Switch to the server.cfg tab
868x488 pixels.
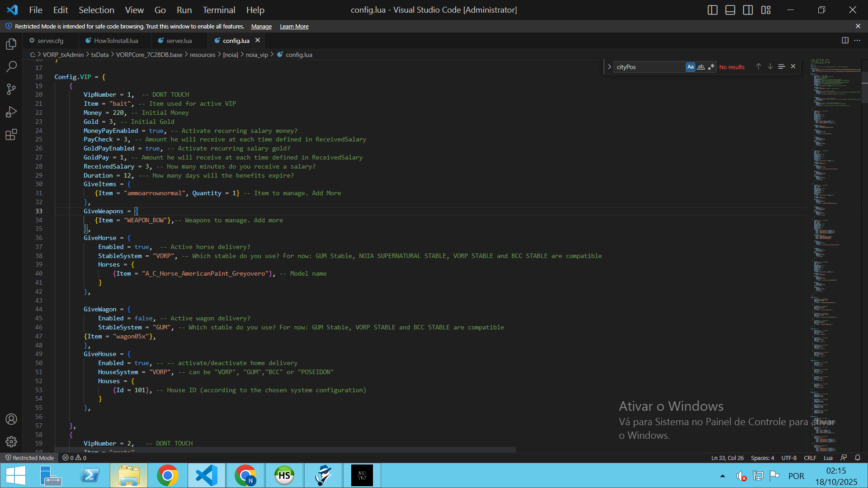pos(50,41)
